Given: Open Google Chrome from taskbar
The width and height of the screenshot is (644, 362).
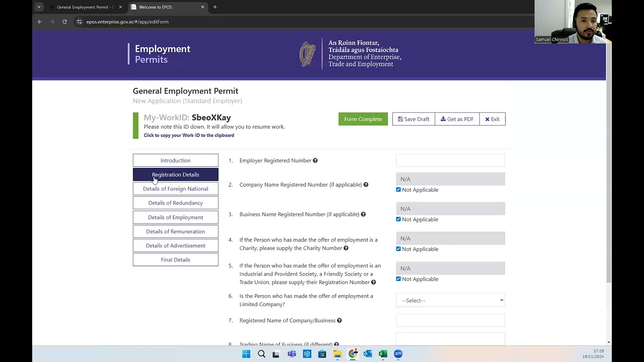Looking at the screenshot, I should pos(353,354).
